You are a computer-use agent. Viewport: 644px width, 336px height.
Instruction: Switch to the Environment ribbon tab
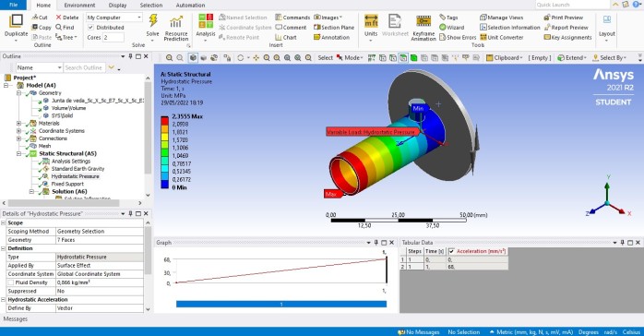79,6
